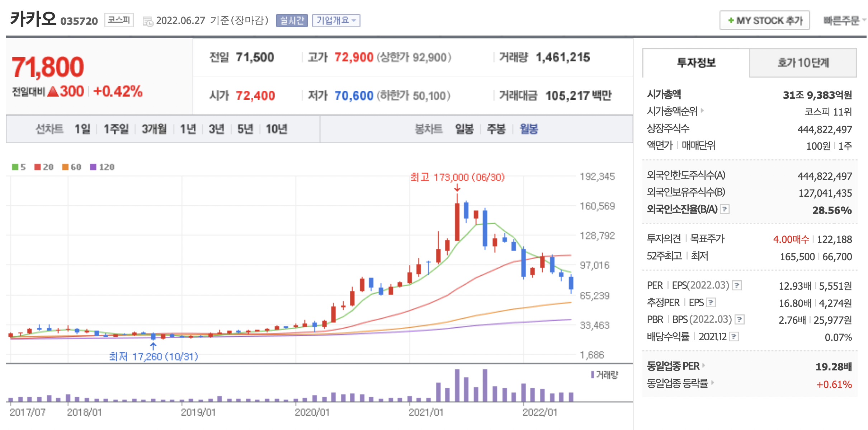Select the 1일 line chart period

82,129
